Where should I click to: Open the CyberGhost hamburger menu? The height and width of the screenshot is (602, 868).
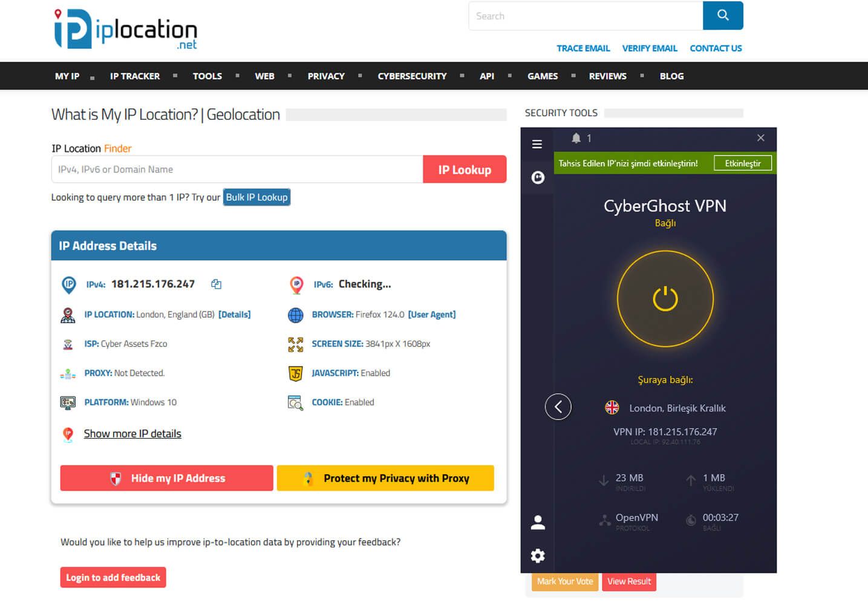click(x=537, y=144)
